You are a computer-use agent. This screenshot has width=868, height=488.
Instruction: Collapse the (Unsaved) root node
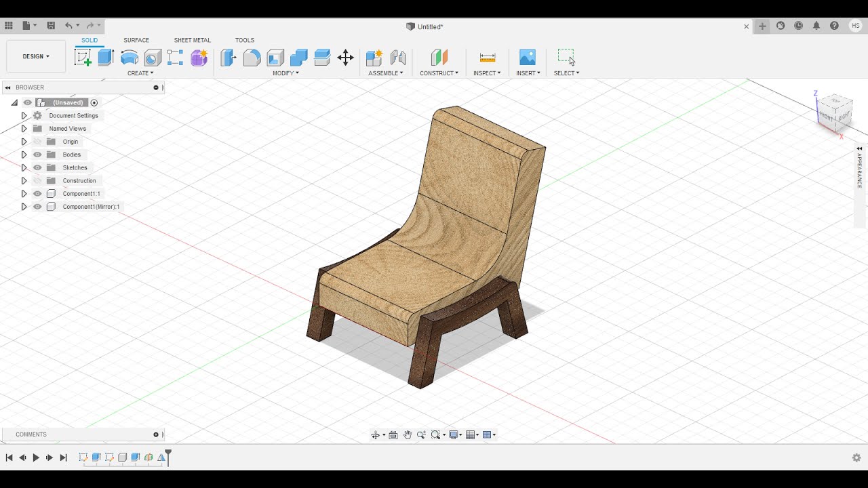tap(14, 103)
